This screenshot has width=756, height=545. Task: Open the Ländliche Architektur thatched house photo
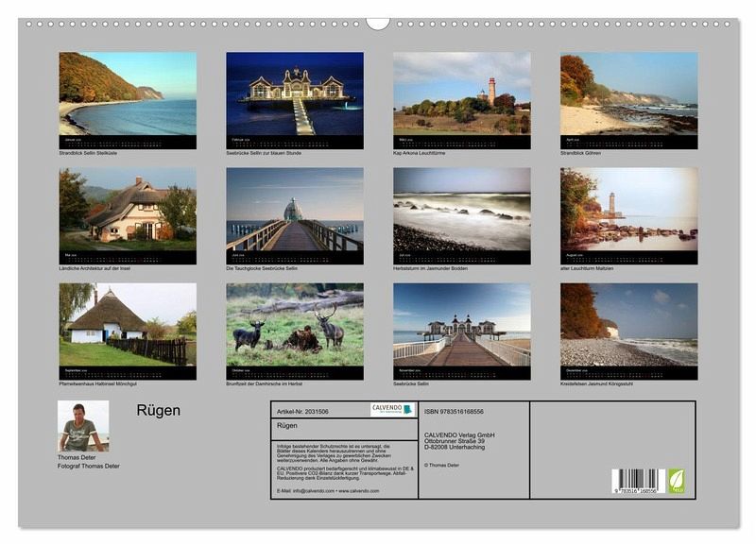(128, 216)
